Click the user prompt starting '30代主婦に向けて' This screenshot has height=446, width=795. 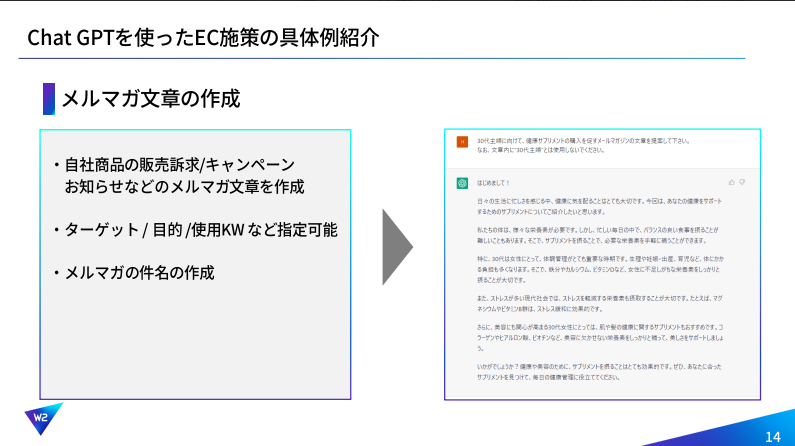[x=583, y=141]
